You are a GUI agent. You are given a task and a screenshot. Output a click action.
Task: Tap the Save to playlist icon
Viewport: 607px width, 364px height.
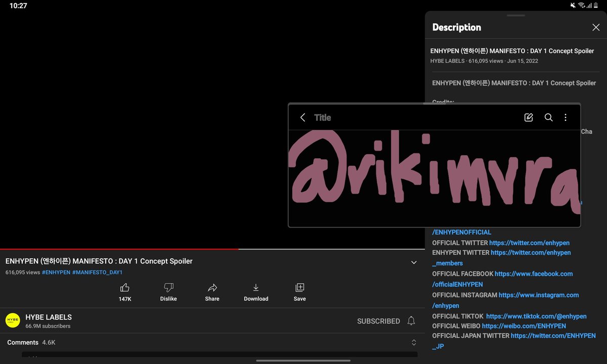pos(299,288)
